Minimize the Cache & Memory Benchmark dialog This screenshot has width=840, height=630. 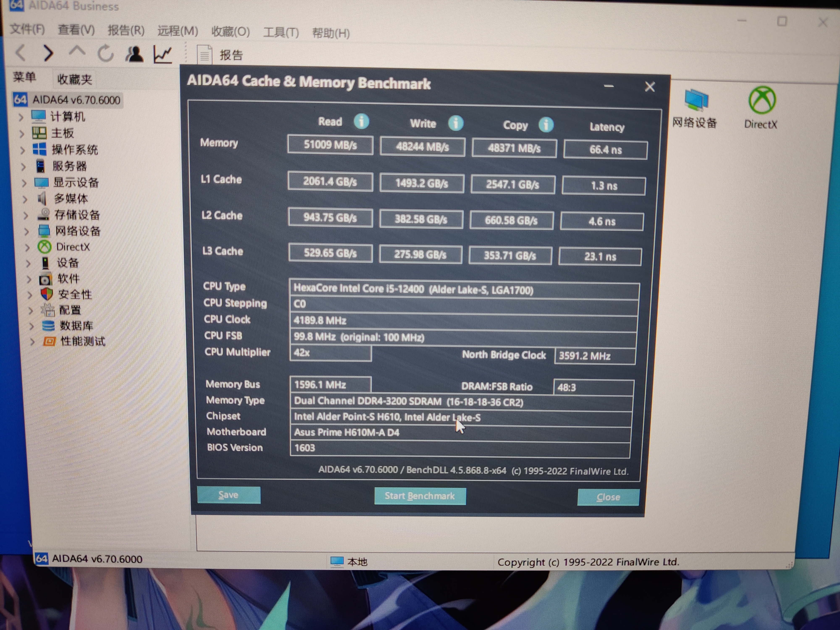coord(609,86)
